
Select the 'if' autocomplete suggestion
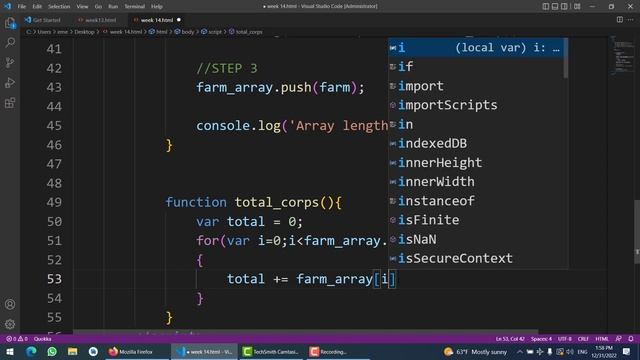tap(476, 67)
